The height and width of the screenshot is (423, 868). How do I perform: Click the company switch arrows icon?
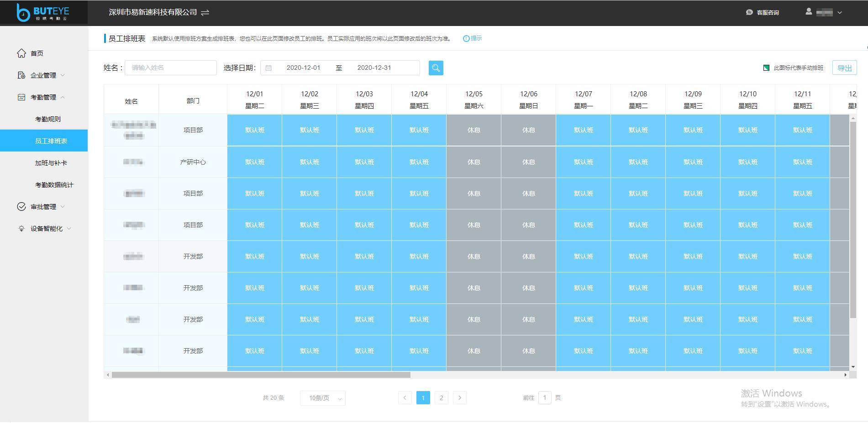coord(205,12)
